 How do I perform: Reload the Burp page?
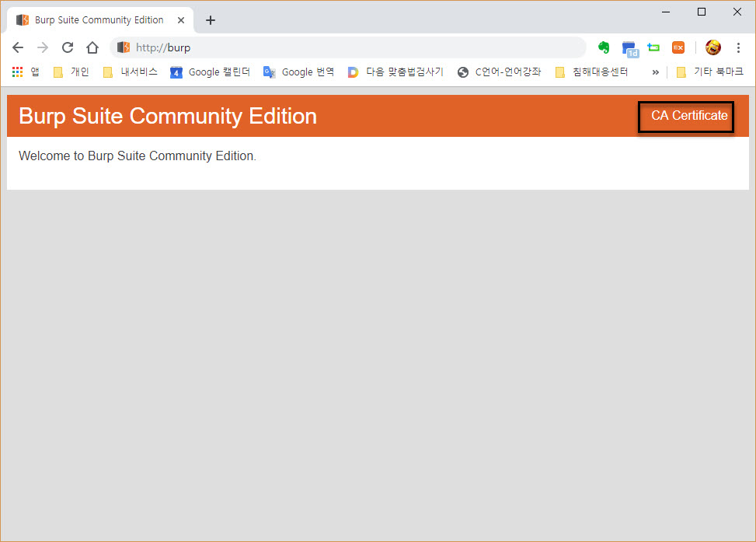tap(68, 47)
